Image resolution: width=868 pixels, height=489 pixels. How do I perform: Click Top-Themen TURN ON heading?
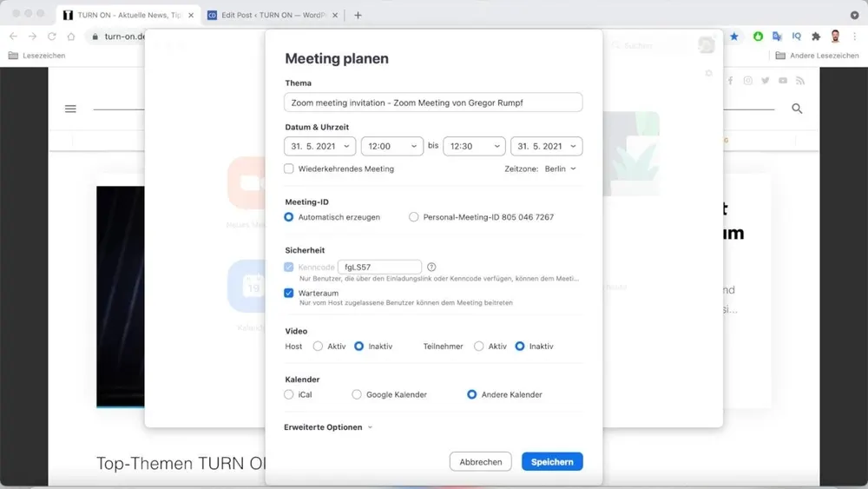(181, 463)
